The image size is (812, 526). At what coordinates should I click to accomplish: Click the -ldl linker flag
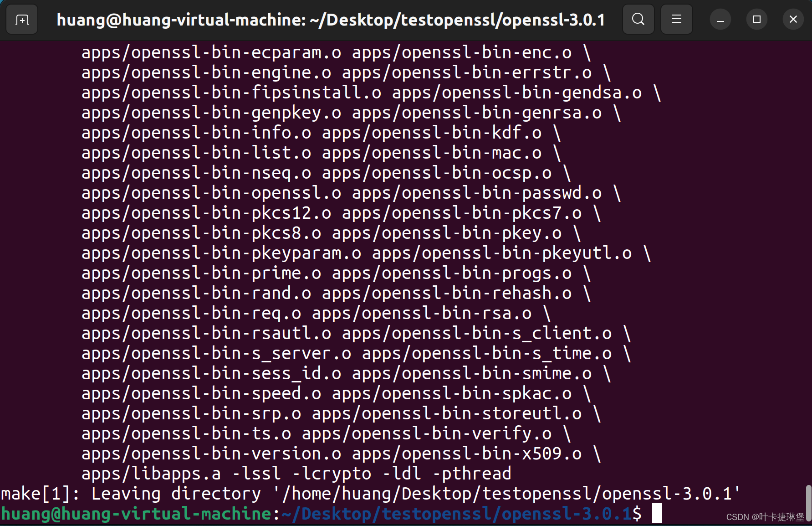click(402, 474)
